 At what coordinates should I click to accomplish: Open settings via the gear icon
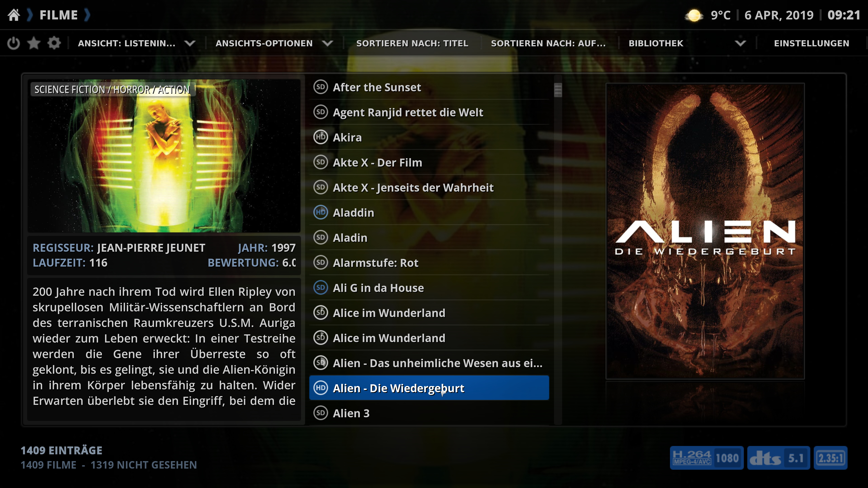[x=54, y=43]
